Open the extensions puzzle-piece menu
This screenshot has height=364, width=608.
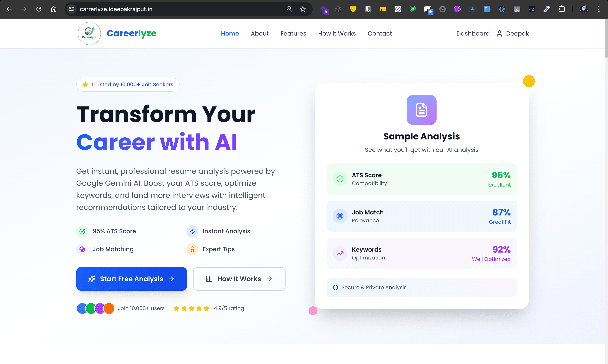pos(562,9)
